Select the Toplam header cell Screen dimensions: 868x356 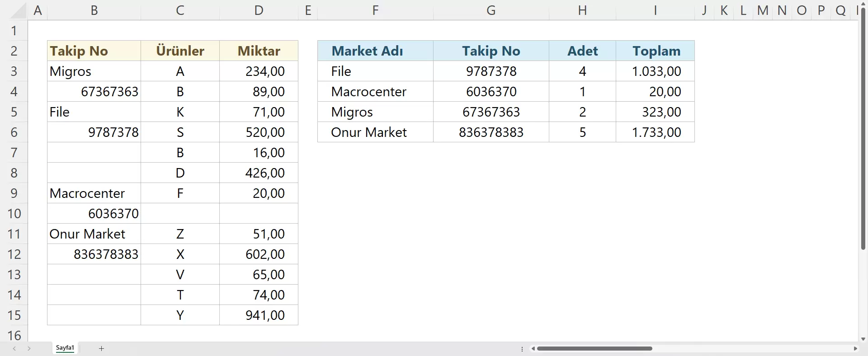point(655,51)
